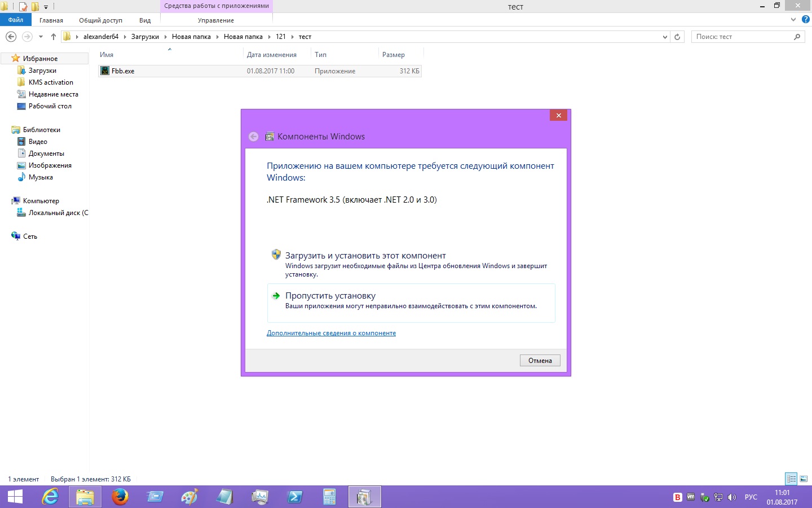Screen dimensions: 812x508
Task: Click the Отмена button
Action: click(540, 361)
